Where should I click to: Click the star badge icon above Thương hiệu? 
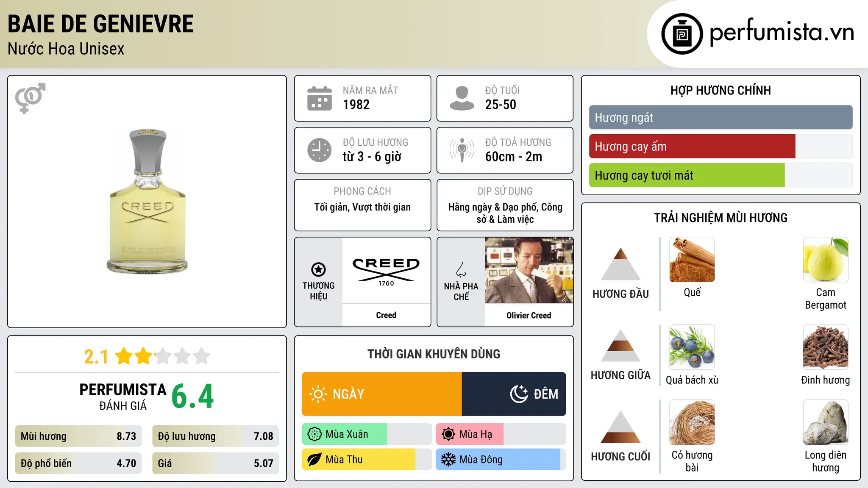[x=318, y=269]
